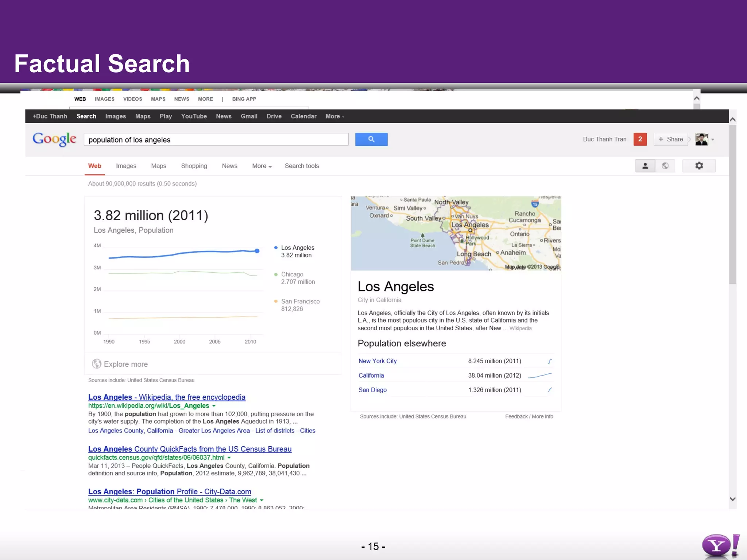Image resolution: width=747 pixels, height=560 pixels.
Task: Click the San Diego population sparkline
Action: (550, 390)
